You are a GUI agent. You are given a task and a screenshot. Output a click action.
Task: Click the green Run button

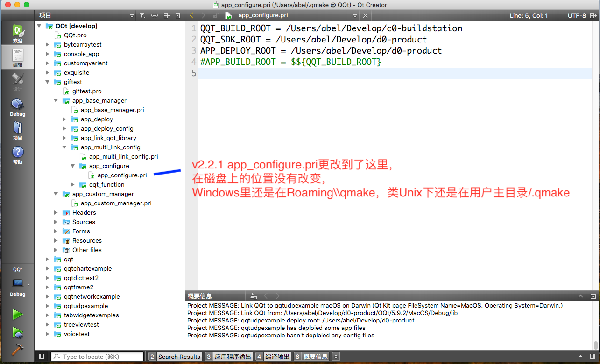pyautogui.click(x=17, y=315)
